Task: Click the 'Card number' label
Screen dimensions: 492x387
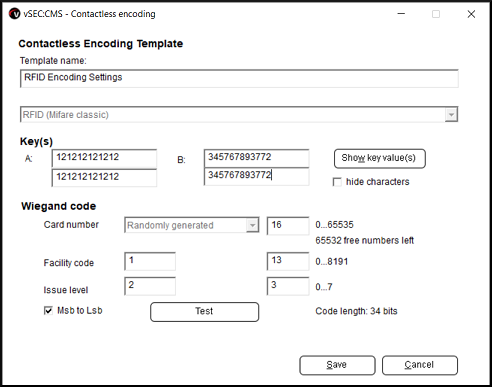Action: coord(71,225)
